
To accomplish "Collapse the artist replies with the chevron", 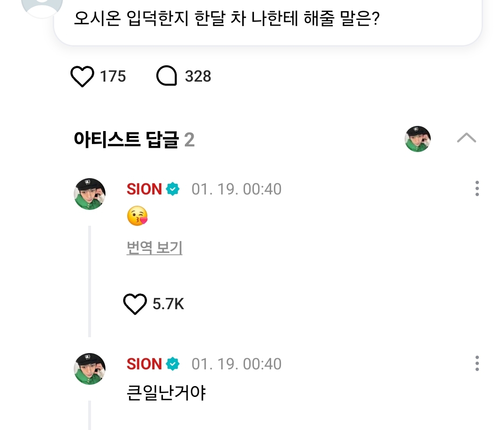I will tap(466, 138).
